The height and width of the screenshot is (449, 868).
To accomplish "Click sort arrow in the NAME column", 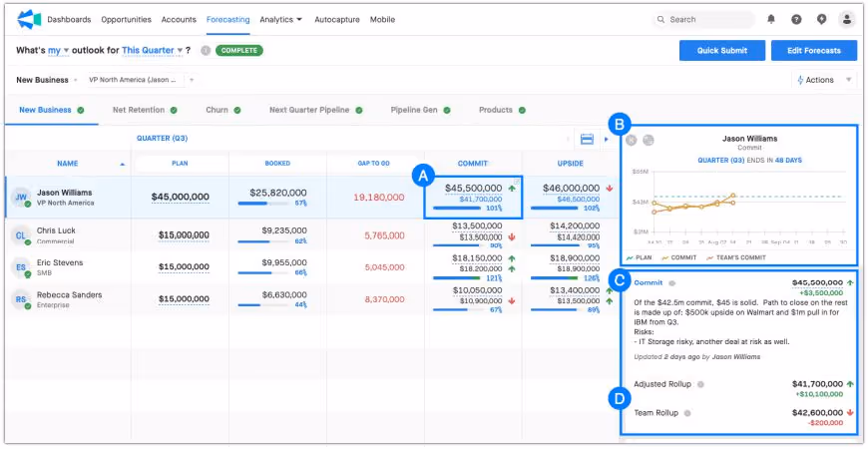I will [123, 165].
